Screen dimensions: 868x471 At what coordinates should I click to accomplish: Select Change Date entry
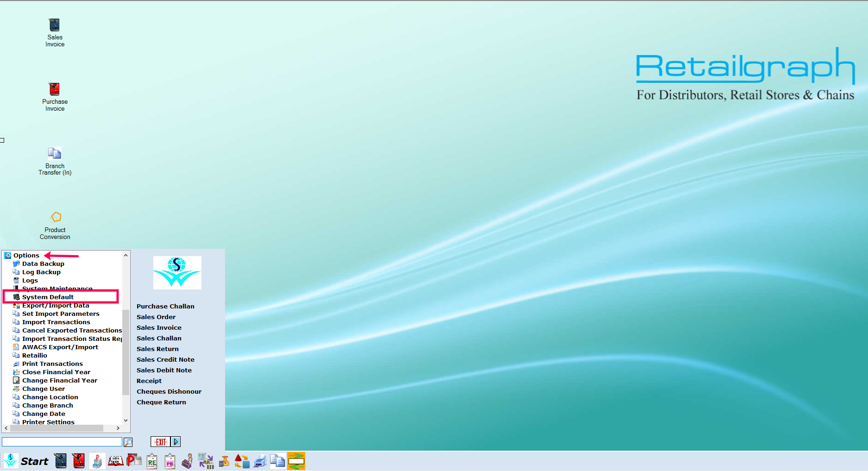click(44, 414)
